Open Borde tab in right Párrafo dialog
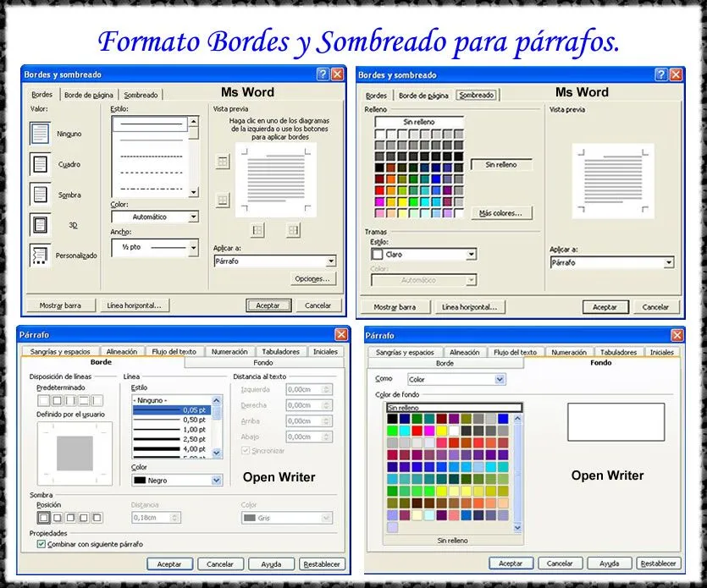707x588 pixels. tap(445, 363)
